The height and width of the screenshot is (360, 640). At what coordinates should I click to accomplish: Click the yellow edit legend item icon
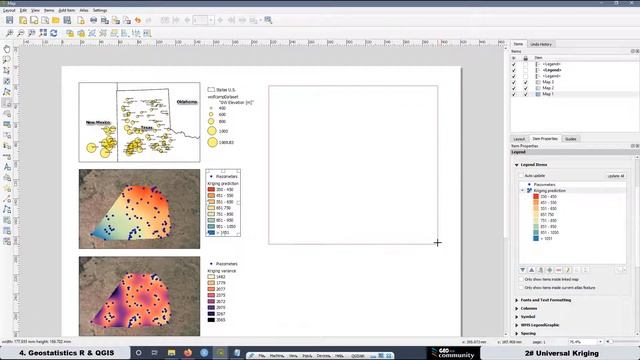pyautogui.click(x=567, y=270)
